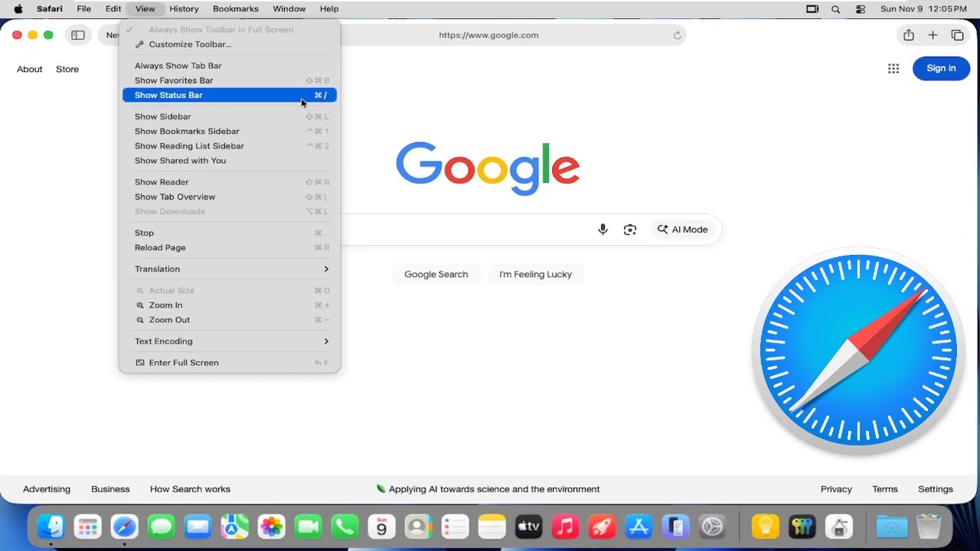This screenshot has width=980, height=551.
Task: Expand the Text Encoding submenu
Action: [230, 341]
